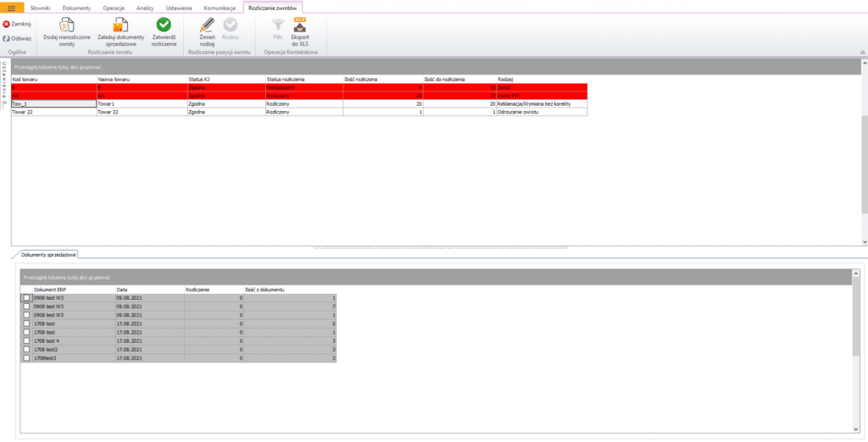Sort by Nazwa towaru column header
868x442 pixels.
(142, 79)
